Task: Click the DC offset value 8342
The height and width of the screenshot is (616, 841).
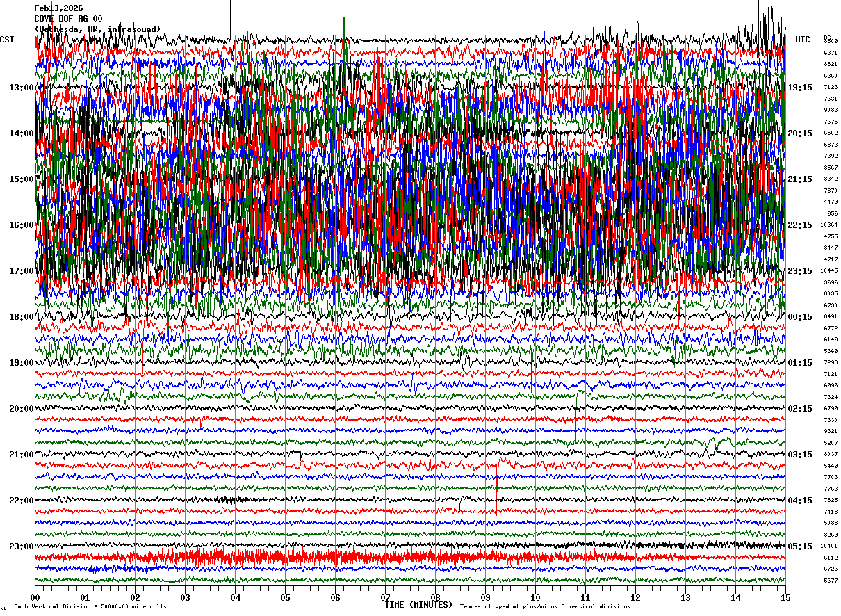Action: (831, 179)
